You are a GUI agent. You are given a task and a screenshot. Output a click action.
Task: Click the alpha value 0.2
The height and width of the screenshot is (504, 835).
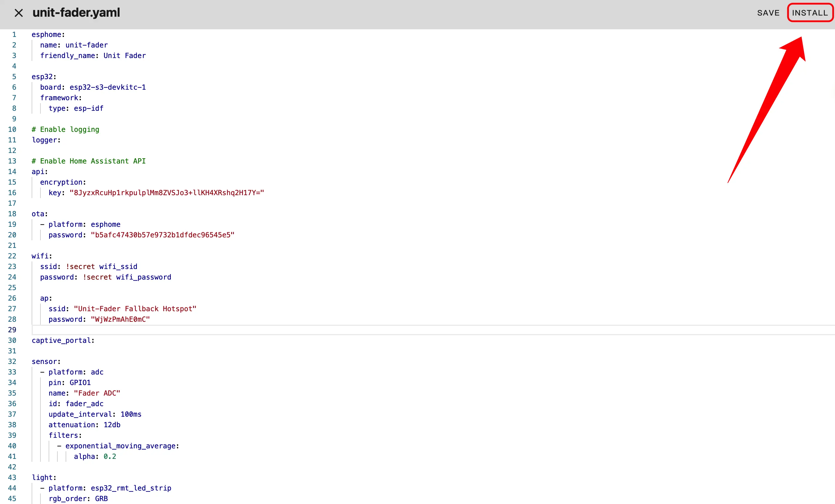coord(110,457)
